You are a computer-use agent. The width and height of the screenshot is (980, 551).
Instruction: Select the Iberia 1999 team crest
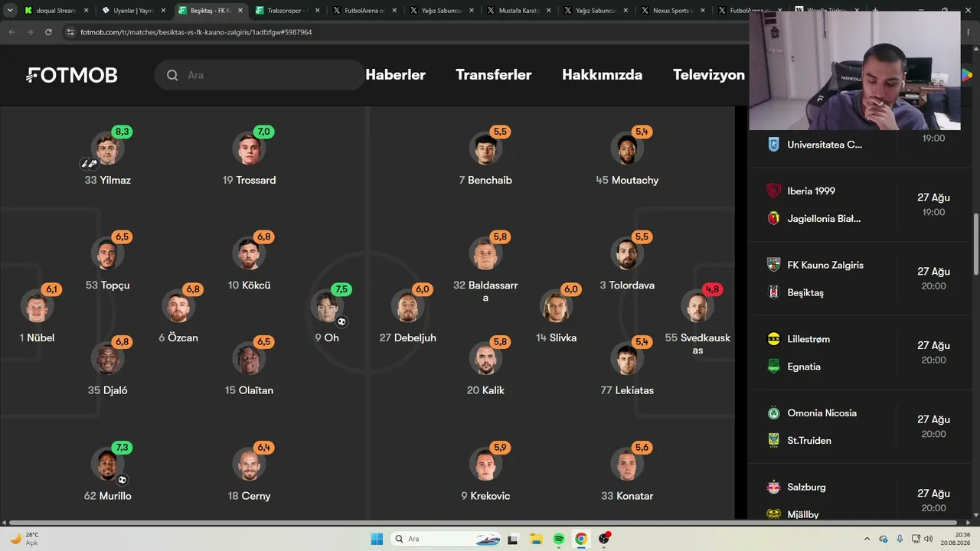point(773,191)
